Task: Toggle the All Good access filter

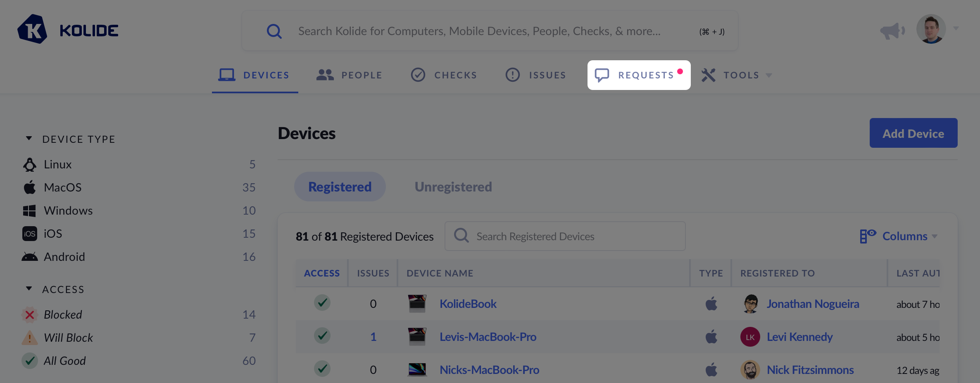Action: pyautogui.click(x=64, y=361)
